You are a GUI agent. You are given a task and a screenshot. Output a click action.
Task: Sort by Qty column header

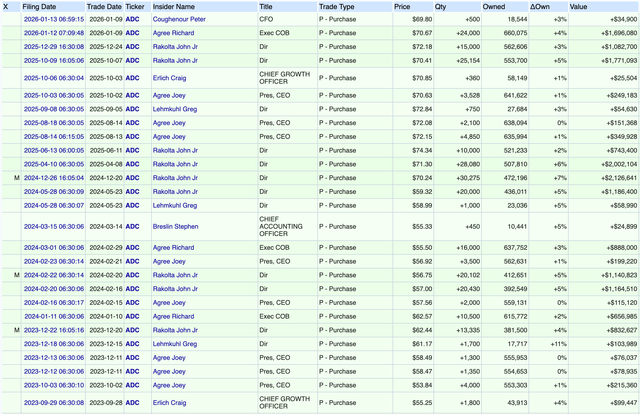pyautogui.click(x=440, y=7)
